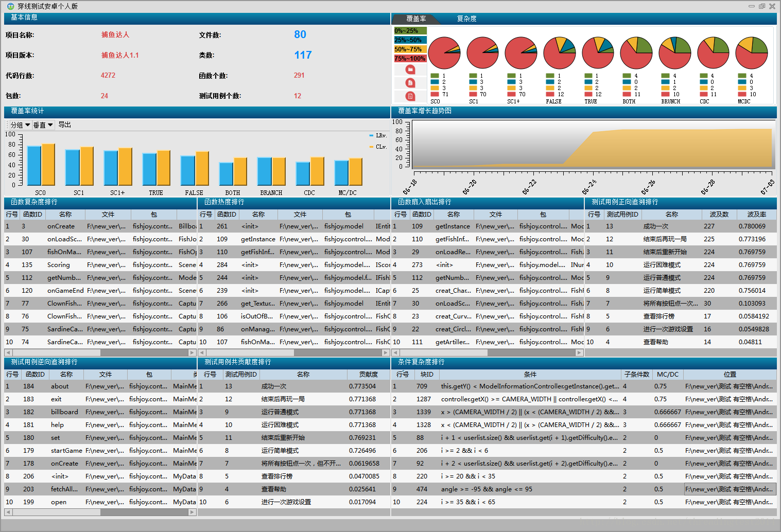Click left scroll arrow of 函数复杂度排行 table

8,353
